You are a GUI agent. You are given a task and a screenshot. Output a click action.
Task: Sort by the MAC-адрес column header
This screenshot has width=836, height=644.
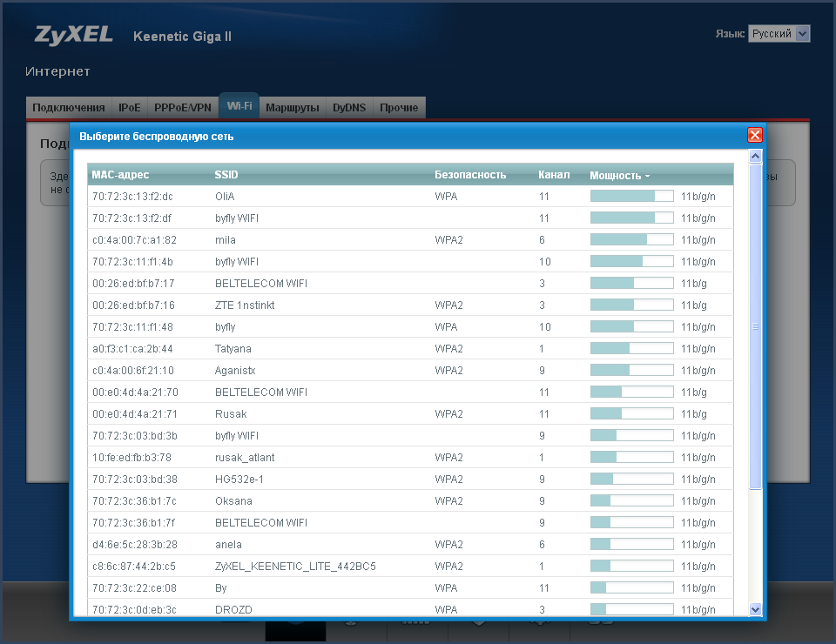click(x=120, y=175)
